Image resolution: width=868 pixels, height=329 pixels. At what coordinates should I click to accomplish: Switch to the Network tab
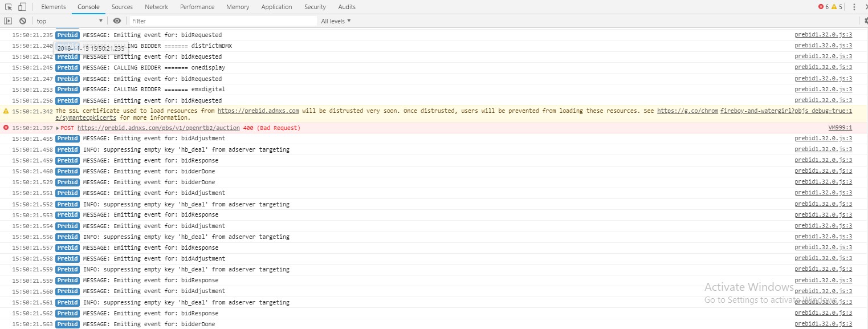156,7
